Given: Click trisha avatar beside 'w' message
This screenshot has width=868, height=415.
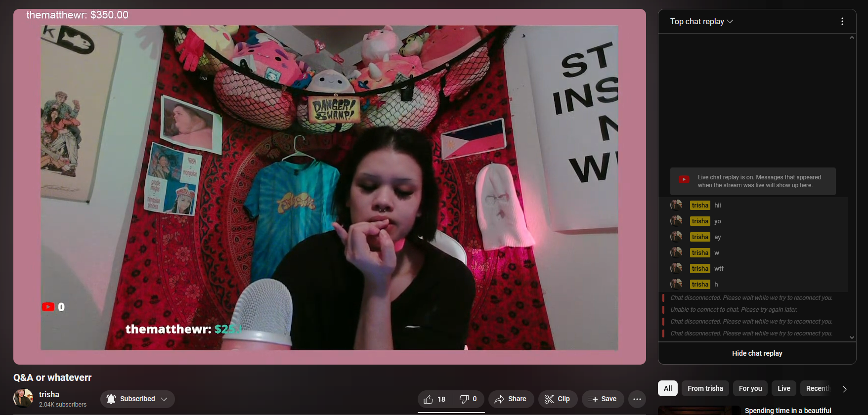Looking at the screenshot, I should pos(676,252).
